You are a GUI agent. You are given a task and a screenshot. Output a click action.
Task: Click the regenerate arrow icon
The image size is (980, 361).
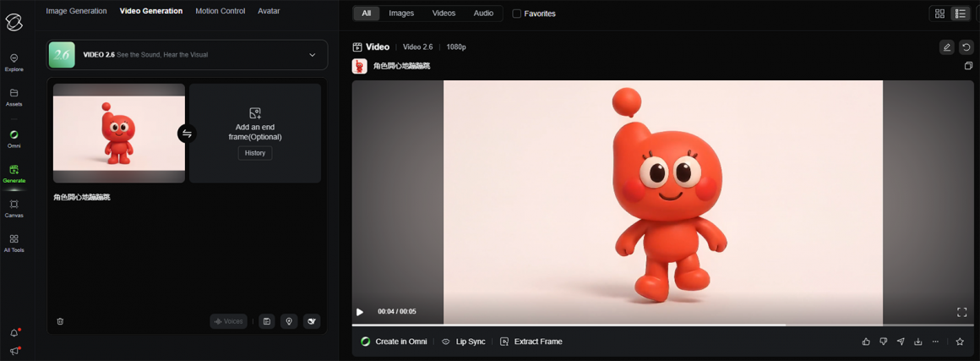[x=966, y=47]
